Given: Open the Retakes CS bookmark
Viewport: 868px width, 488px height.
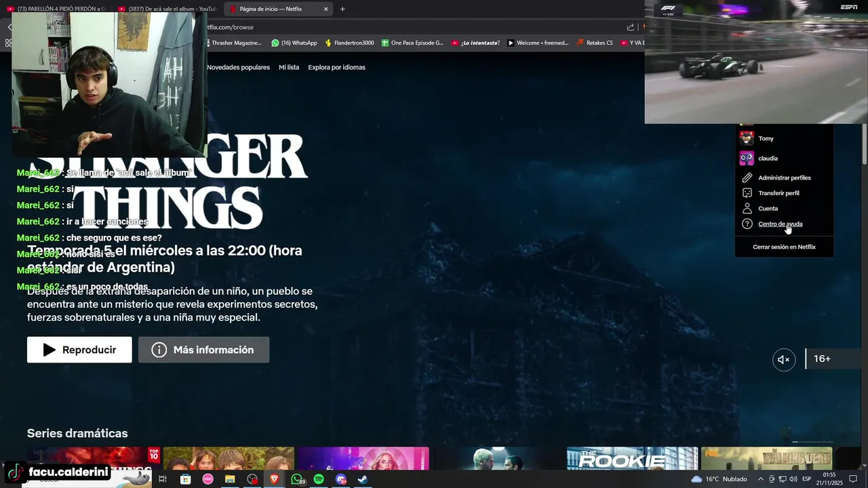Looking at the screenshot, I should [594, 43].
